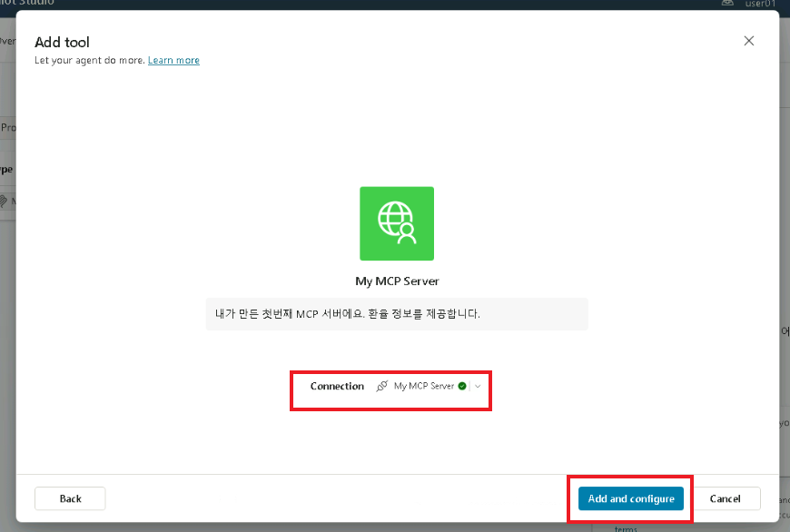Select the My MCP Server title text
790x532 pixels.
click(x=397, y=281)
